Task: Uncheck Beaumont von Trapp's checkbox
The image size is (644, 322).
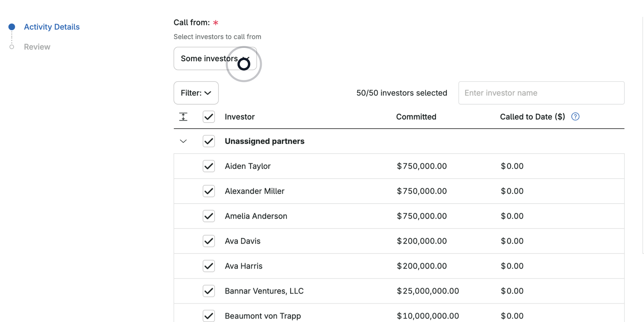Action: pyautogui.click(x=209, y=316)
